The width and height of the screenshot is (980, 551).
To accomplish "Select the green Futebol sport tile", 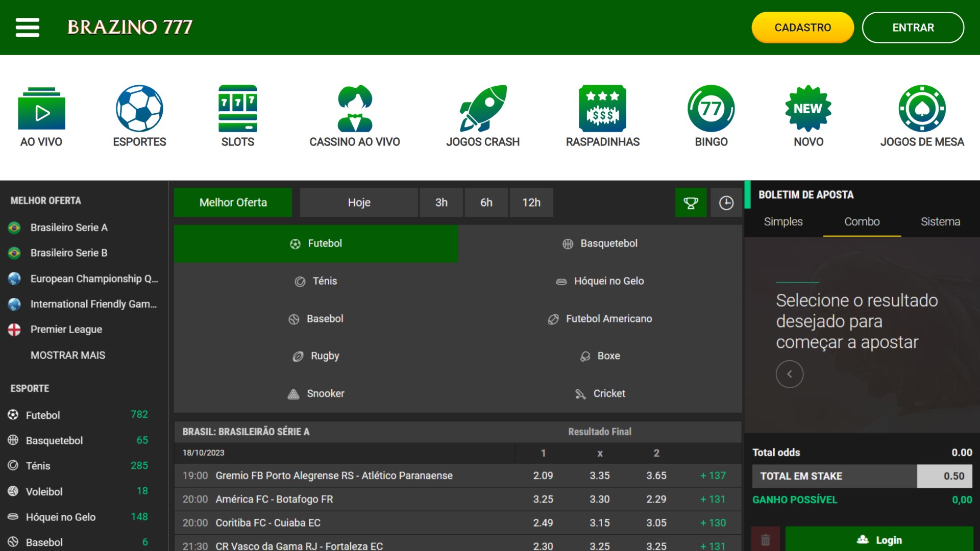I will click(x=316, y=244).
